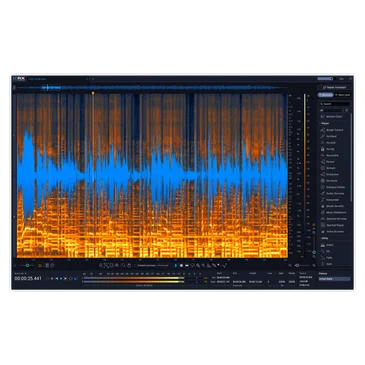365x365 pixels.
Task: Expand the module filter dropdown
Action: [x=331, y=110]
